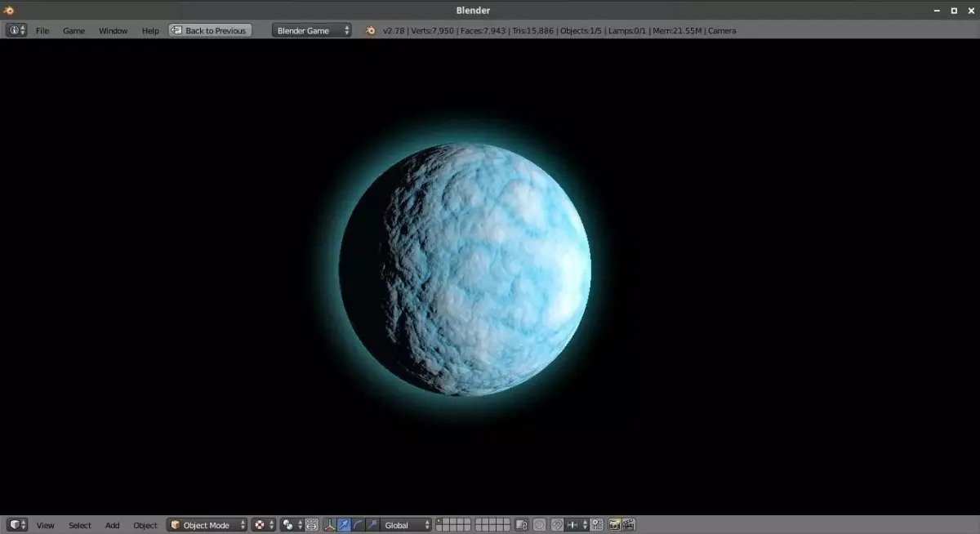Viewport: 980px width, 534px height.
Task: Open the Select menu in the viewport header
Action: click(80, 525)
